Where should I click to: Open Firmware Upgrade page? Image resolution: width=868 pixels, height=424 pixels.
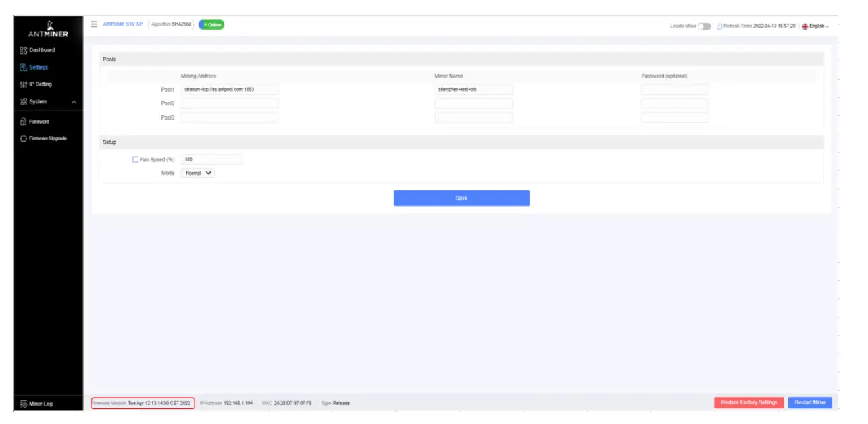[48, 138]
